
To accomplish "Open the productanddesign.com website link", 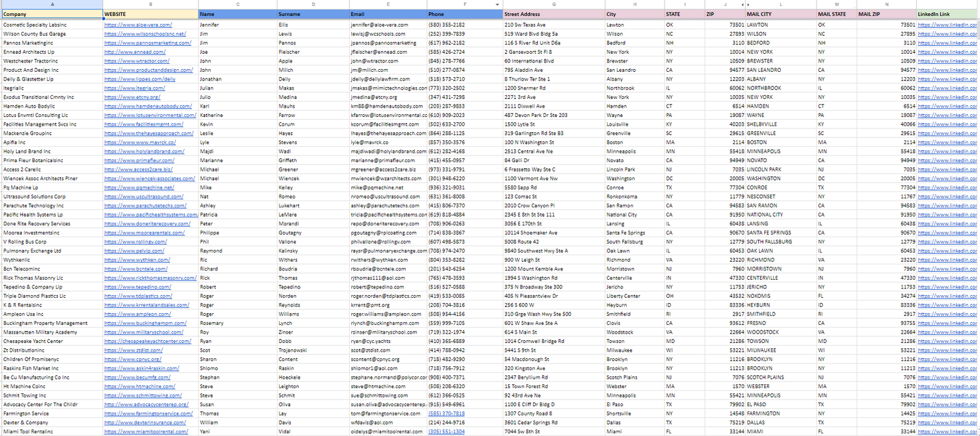I will (x=149, y=70).
